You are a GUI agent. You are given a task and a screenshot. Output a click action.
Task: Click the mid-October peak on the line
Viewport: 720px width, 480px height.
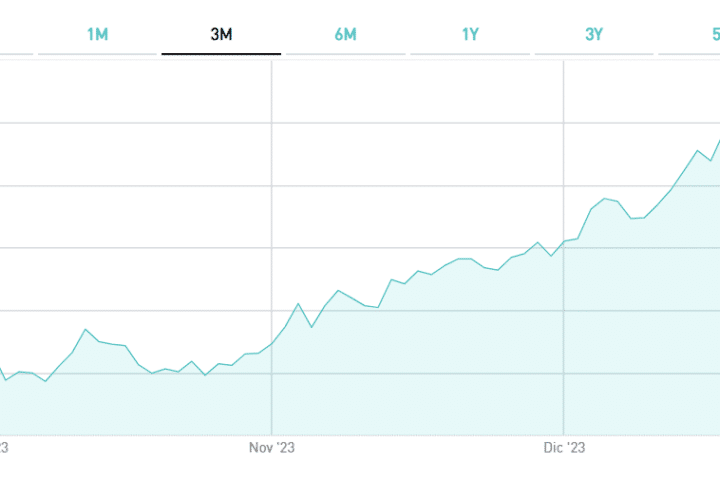85,329
